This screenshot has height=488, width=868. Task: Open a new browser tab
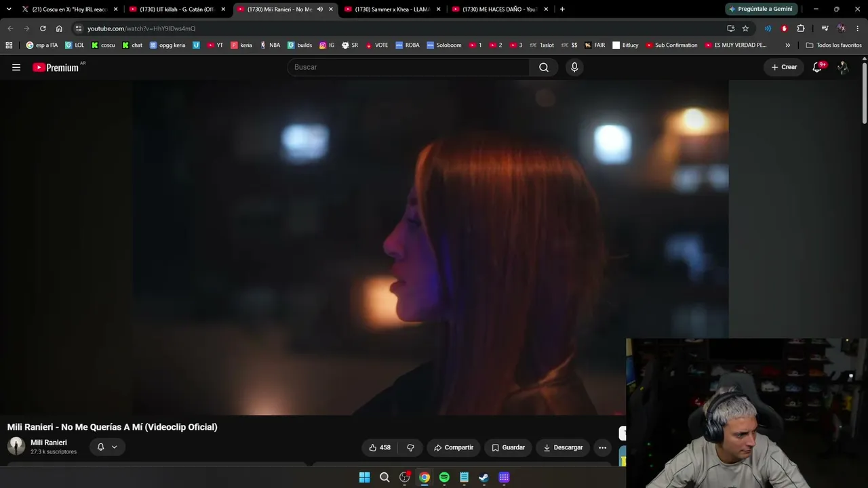click(562, 9)
